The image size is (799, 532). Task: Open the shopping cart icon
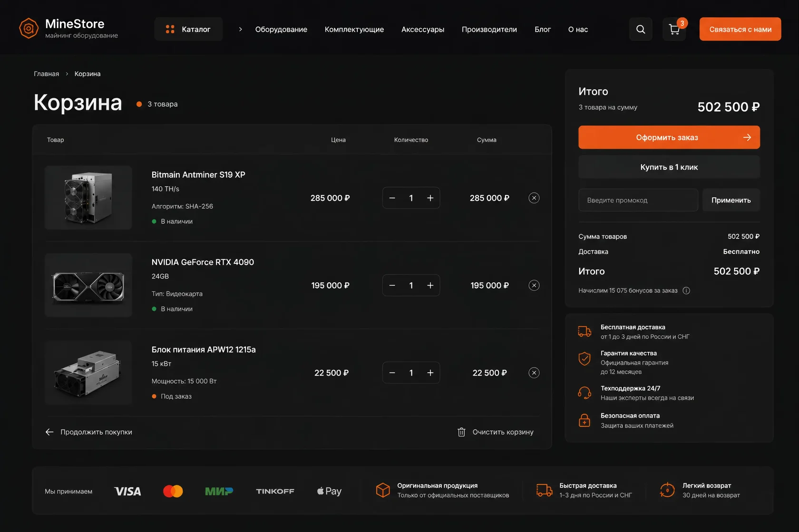click(674, 29)
